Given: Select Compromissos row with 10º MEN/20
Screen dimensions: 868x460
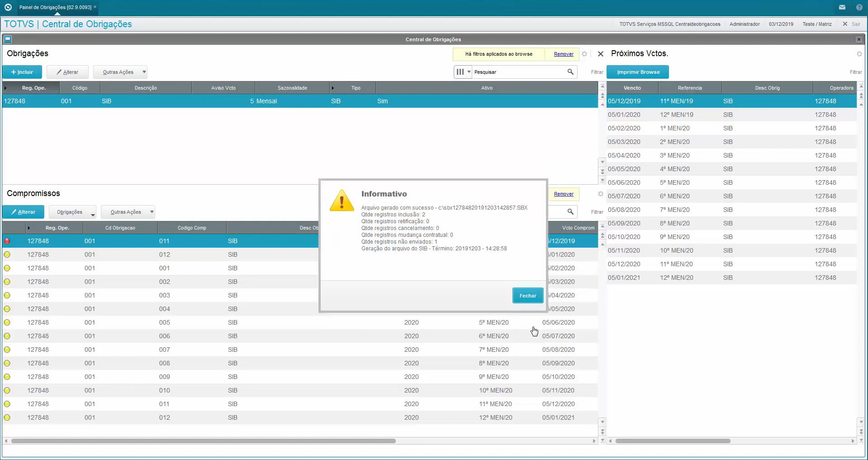Looking at the screenshot, I should [300, 390].
